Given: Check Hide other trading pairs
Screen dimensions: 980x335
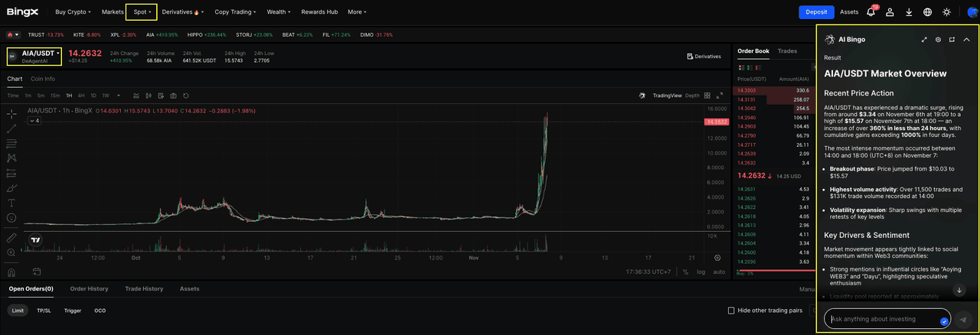Looking at the screenshot, I should 731,311.
